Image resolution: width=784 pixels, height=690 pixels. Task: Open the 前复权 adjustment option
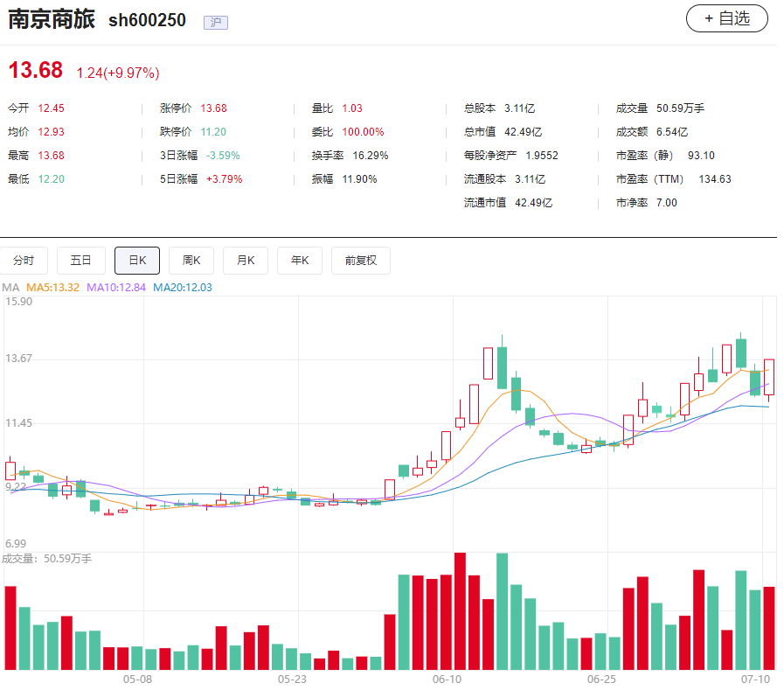(x=360, y=261)
